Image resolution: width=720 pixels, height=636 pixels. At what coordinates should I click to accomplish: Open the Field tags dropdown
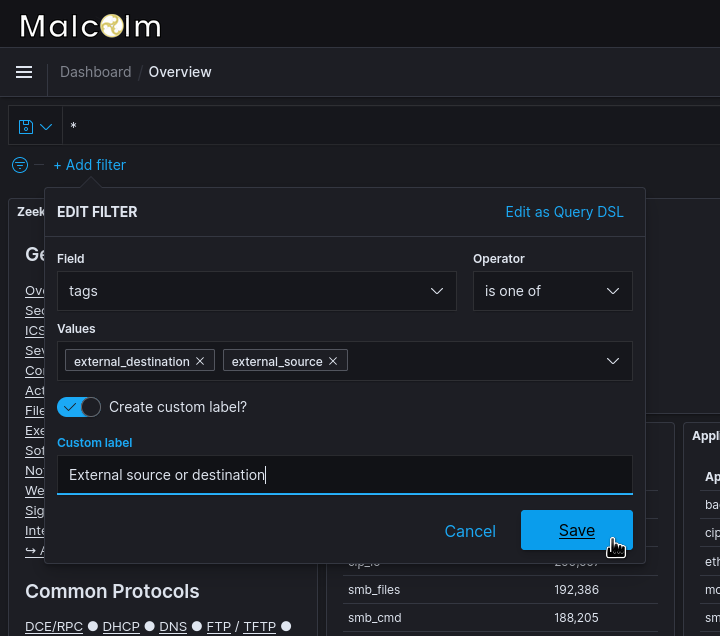tap(257, 291)
